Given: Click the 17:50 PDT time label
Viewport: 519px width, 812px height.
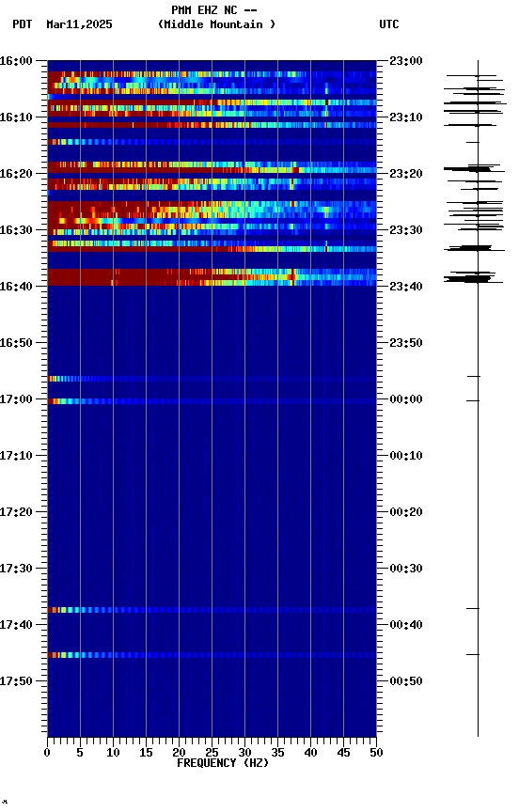Looking at the screenshot, I should (x=16, y=681).
